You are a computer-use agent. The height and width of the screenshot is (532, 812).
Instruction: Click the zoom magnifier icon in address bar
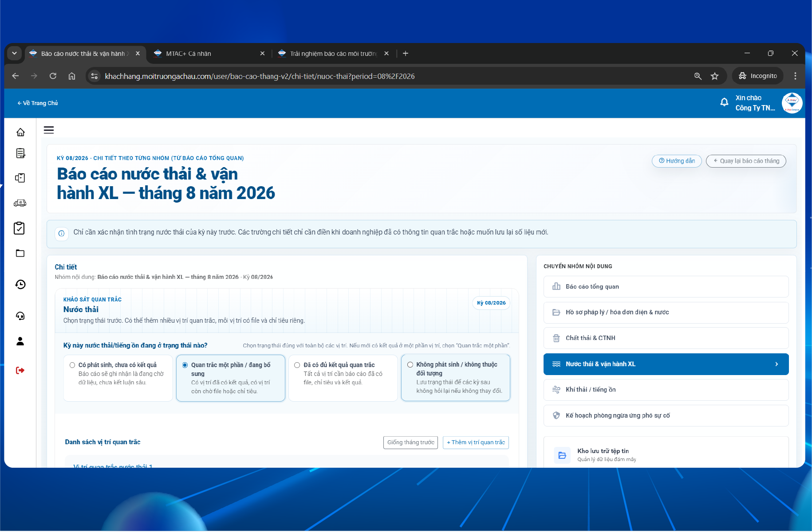(x=698, y=76)
